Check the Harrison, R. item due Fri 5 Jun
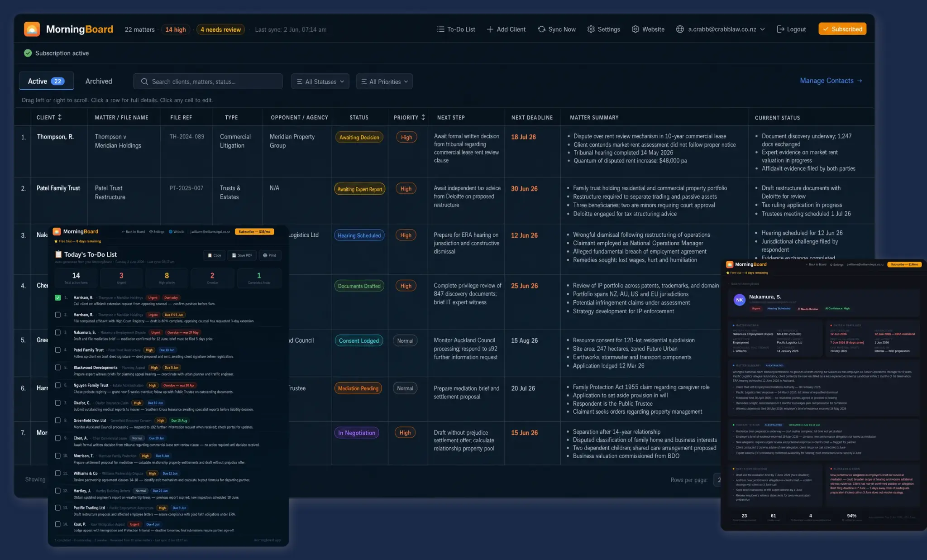 coord(57,315)
